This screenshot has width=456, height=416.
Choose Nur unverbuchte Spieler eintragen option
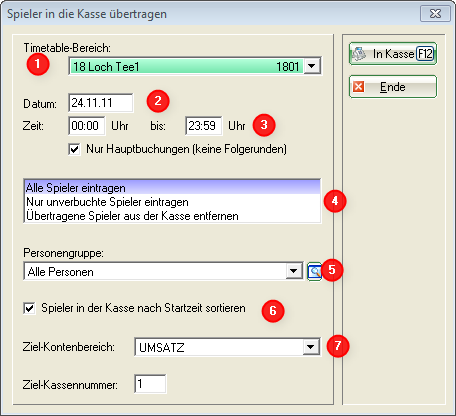(172, 202)
